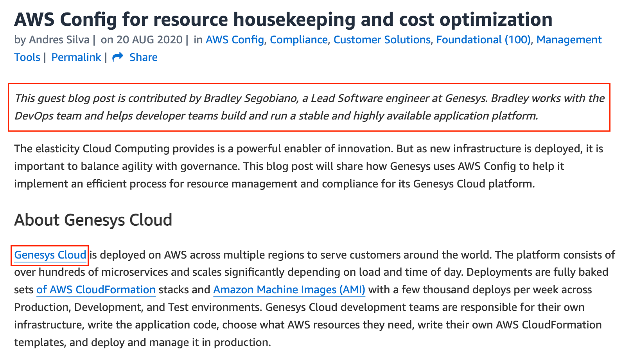This screenshot has height=364, width=632.
Task: Click the date 20 AUG 2020
Action: point(149,40)
